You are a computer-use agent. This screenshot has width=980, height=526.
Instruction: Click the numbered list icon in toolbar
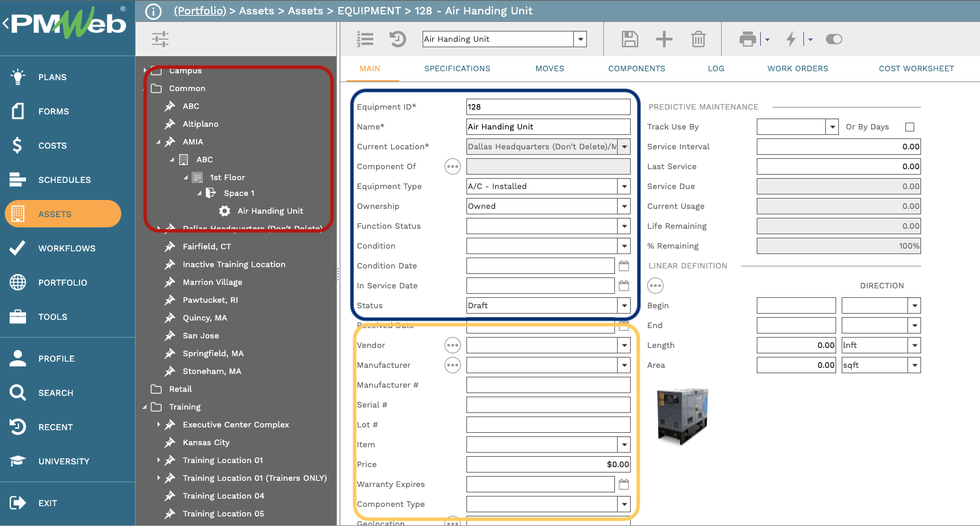366,39
